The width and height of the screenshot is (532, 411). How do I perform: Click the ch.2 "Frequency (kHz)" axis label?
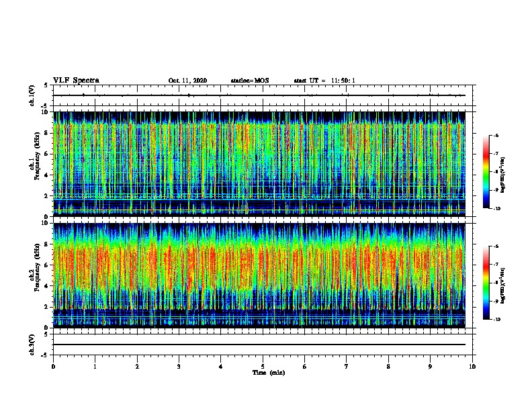37,267
